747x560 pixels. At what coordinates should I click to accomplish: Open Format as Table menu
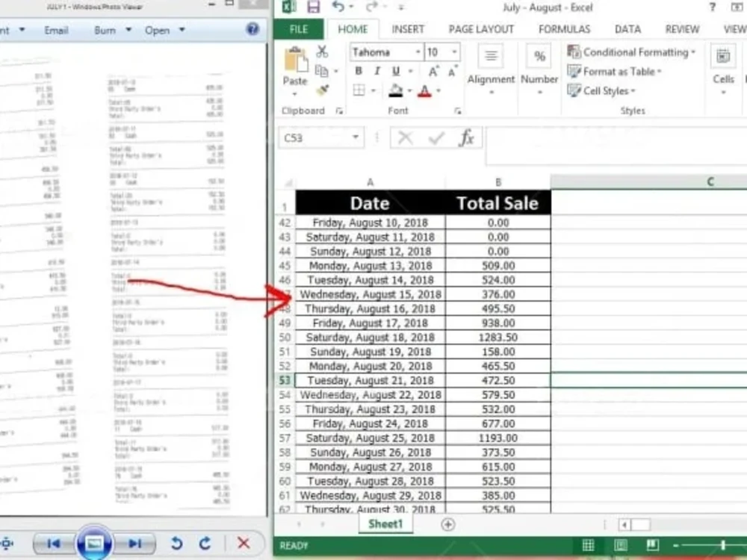615,72
